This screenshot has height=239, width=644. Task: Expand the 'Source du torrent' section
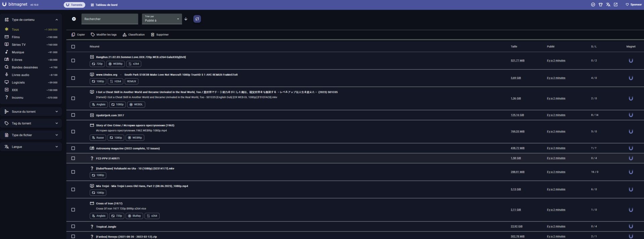(31, 112)
